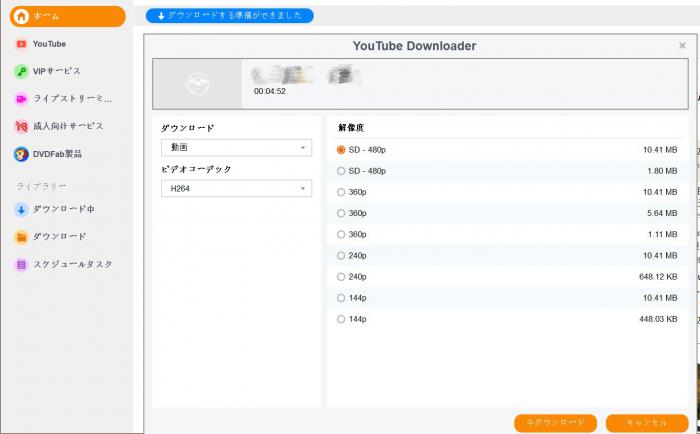
Task: Click the ビデオコーデック label
Action: pyautogui.click(x=196, y=169)
